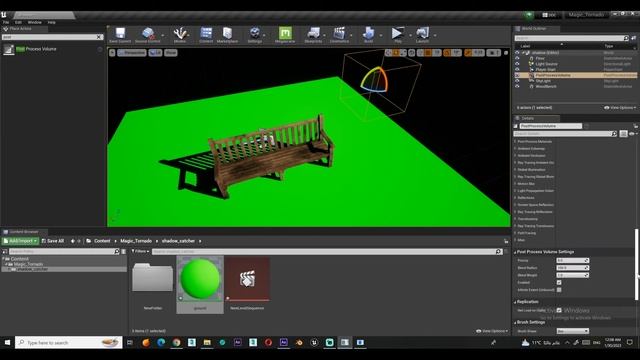The width and height of the screenshot is (640, 360).
Task: Hide the WoodBench actor
Action: (517, 87)
